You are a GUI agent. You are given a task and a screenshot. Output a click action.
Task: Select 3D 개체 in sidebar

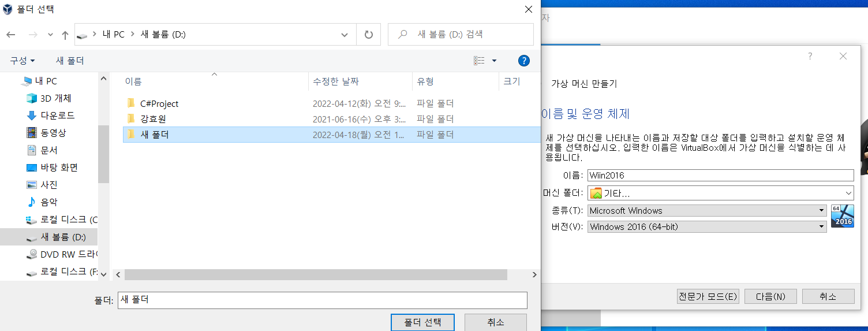point(56,98)
